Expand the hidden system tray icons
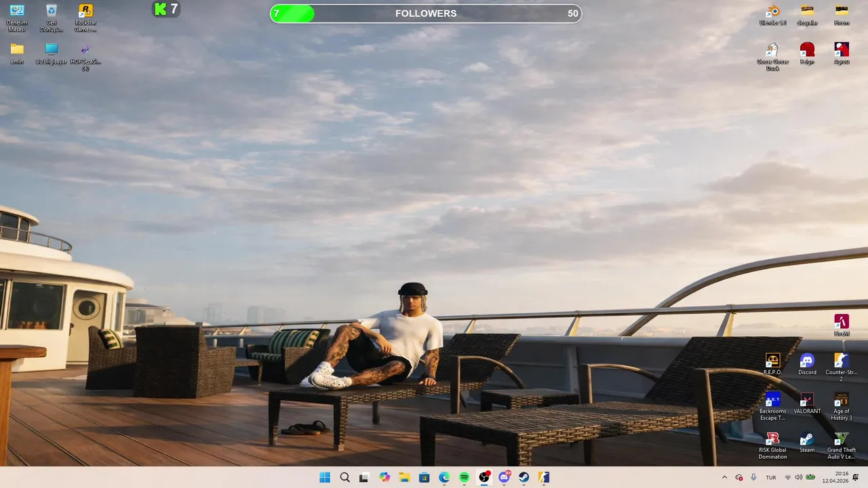The image size is (868, 488). click(x=724, y=477)
